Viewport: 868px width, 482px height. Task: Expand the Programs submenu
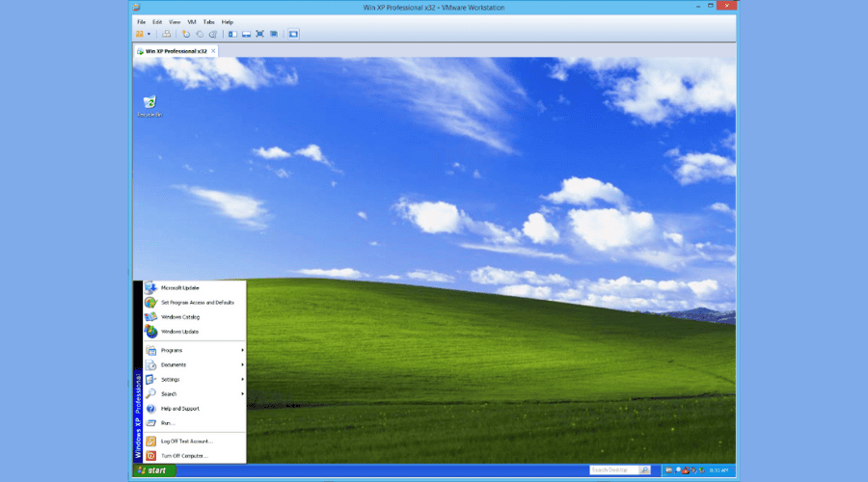(x=194, y=350)
